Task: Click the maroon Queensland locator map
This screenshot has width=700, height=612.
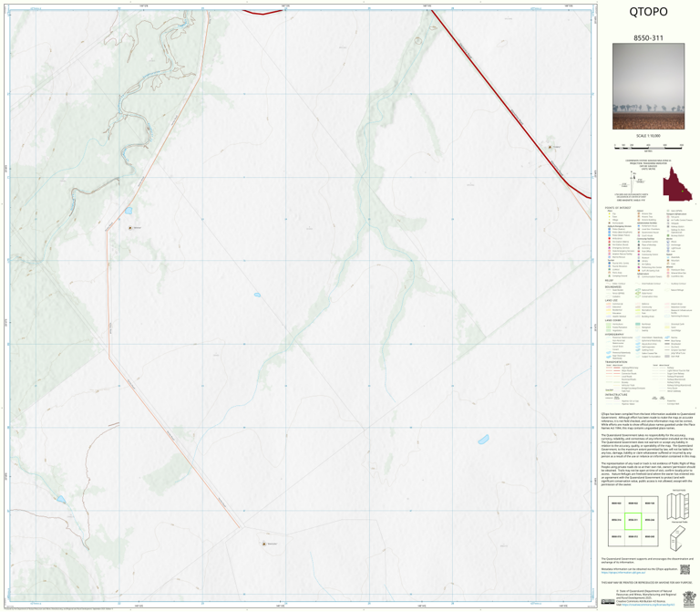Action: [677, 183]
